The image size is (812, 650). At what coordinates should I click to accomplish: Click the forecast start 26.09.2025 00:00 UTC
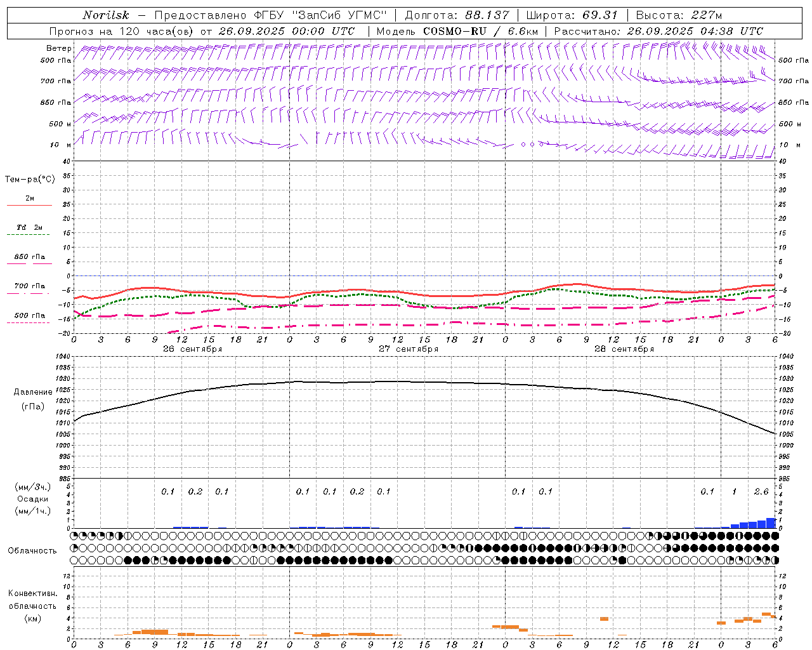click(x=286, y=31)
